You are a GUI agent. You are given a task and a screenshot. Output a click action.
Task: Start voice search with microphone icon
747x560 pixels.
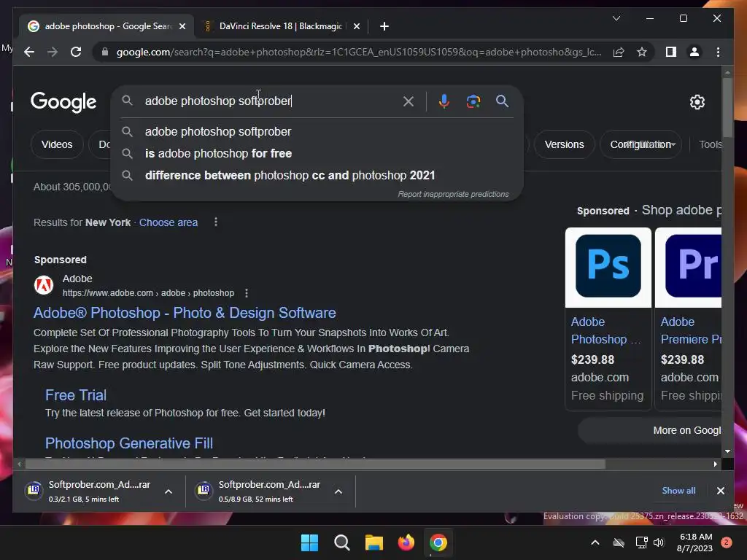pos(444,101)
